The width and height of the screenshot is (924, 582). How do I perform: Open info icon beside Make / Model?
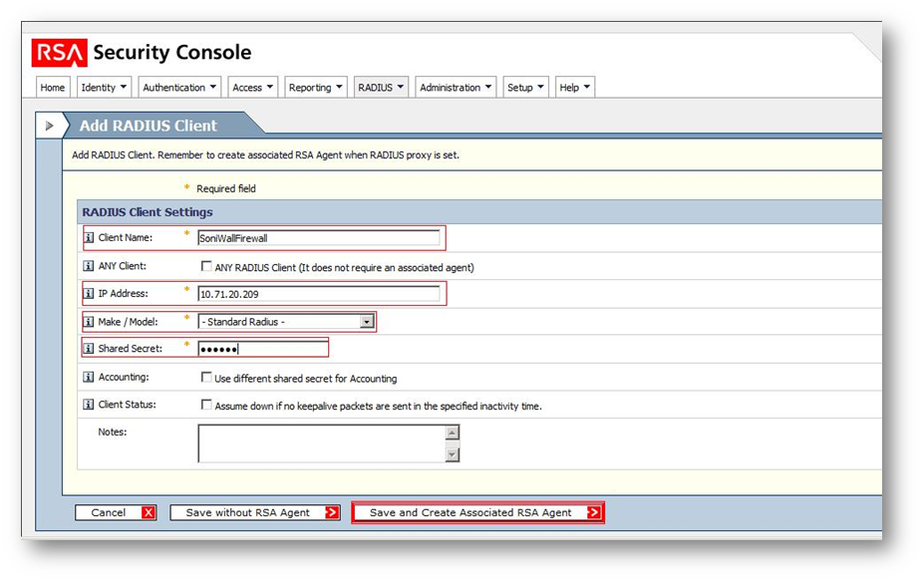click(x=89, y=322)
